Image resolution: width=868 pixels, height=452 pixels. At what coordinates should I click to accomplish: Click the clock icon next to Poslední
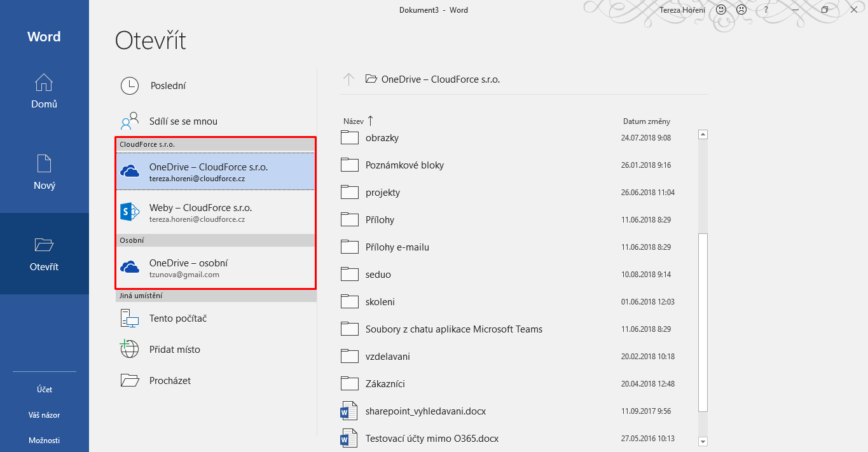130,86
